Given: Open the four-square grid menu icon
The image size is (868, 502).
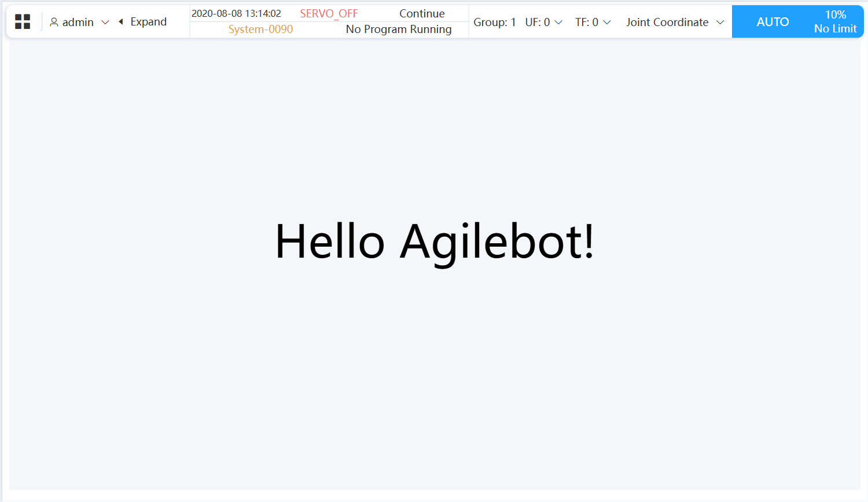Looking at the screenshot, I should (23, 22).
